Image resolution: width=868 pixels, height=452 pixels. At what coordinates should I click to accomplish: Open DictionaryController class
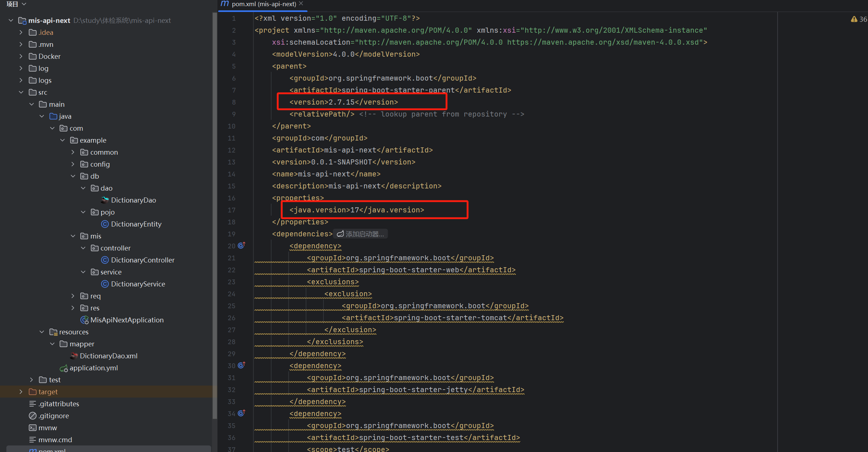point(142,260)
